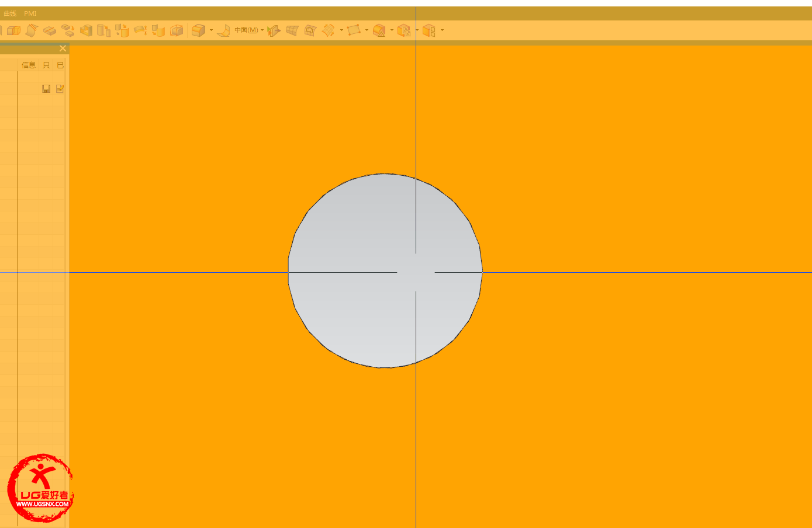Click the floppy disk save icon in panel
The image size is (812, 528).
coord(46,89)
